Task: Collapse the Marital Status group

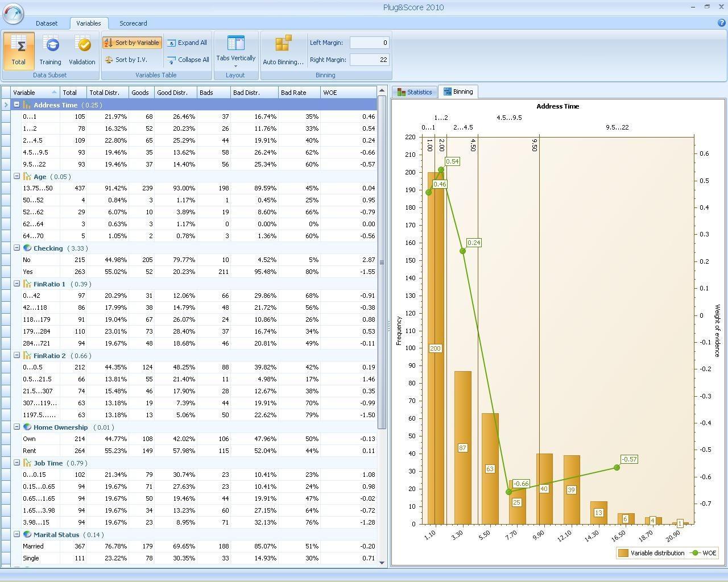Action: 16,534
